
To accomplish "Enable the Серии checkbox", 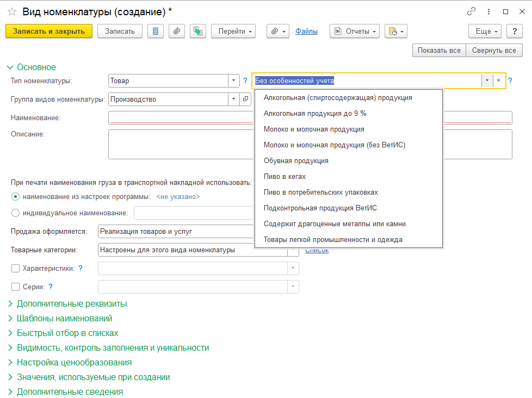I will pyautogui.click(x=15, y=287).
